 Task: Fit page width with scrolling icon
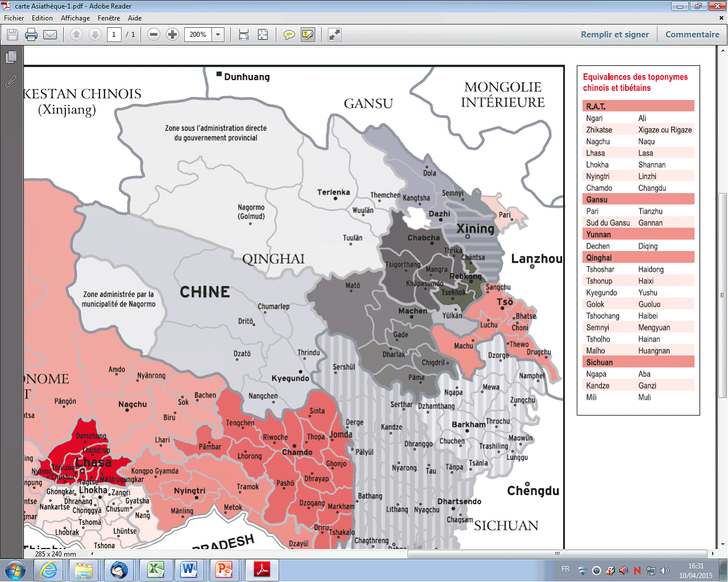[x=243, y=35]
